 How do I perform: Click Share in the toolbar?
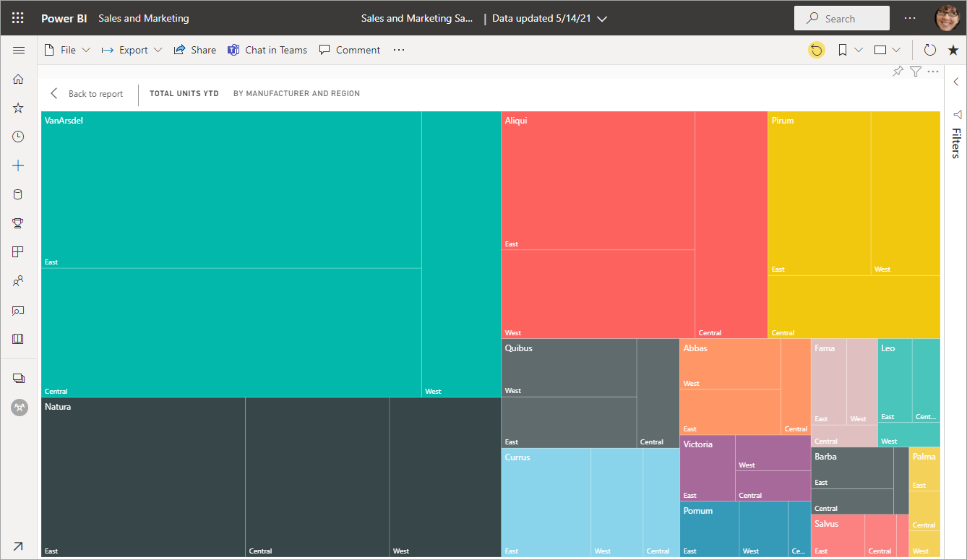tap(195, 50)
